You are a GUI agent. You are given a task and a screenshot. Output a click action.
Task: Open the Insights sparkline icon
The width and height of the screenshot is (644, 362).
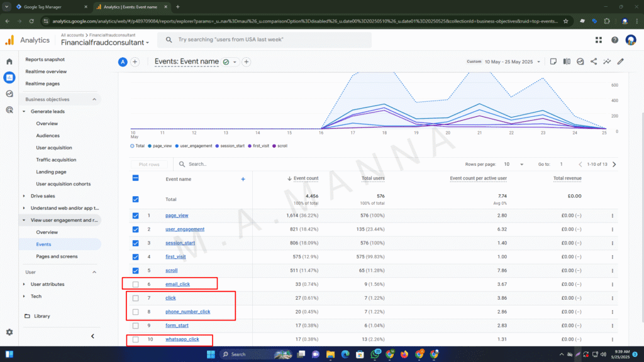607,62
